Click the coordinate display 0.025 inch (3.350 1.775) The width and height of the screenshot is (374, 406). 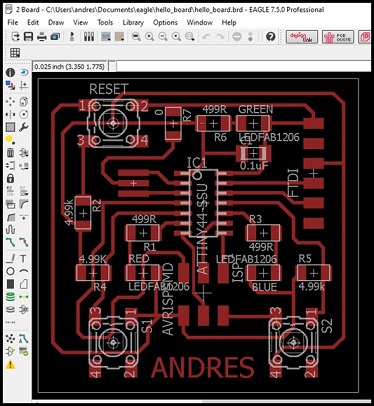(x=70, y=66)
